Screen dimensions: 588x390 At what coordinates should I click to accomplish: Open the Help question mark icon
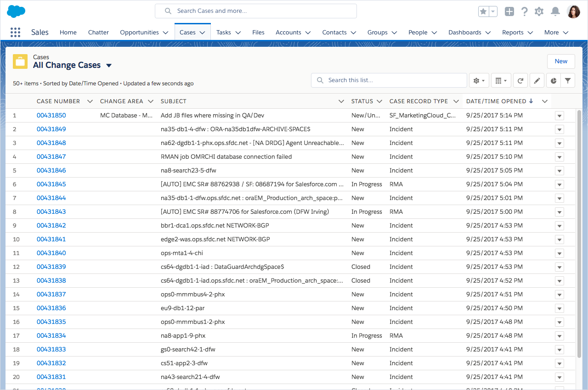524,11
